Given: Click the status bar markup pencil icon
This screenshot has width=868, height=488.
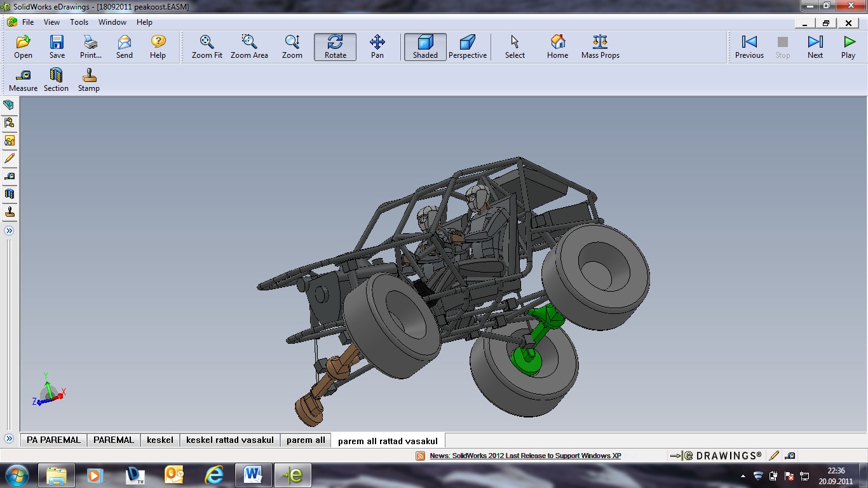Looking at the screenshot, I should [774, 456].
